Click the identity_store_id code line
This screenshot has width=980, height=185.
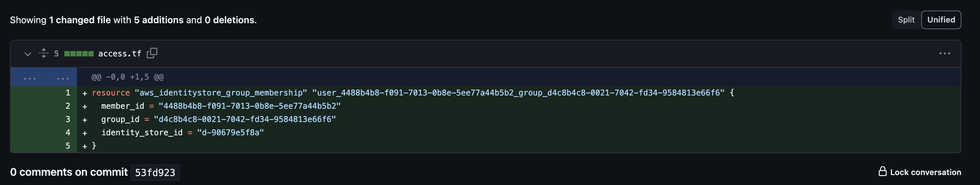[519, 133]
